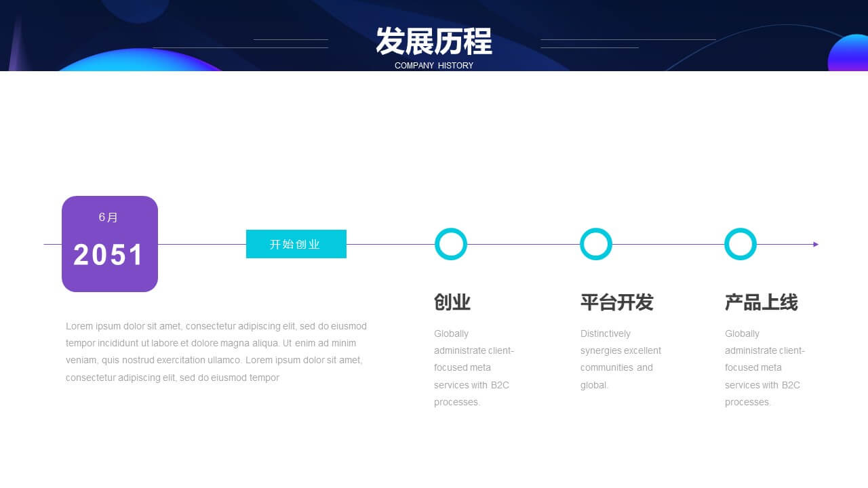Click the 平台开发 heading
868x488 pixels.
coord(617,302)
